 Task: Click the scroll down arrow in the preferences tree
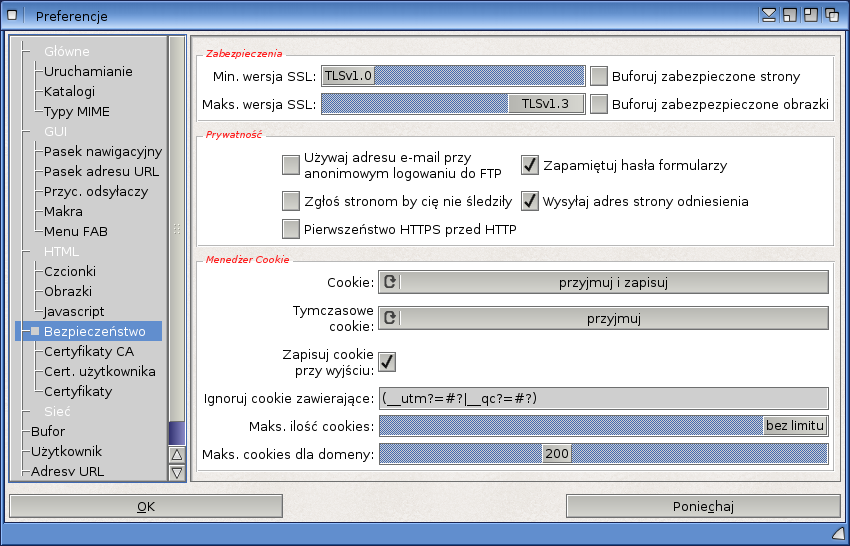tap(177, 472)
